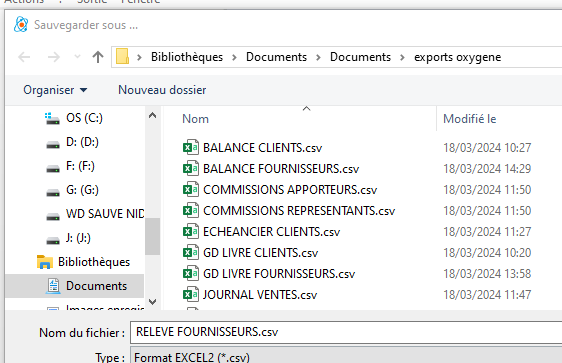Image resolution: width=562 pixels, height=363 pixels.
Task: Click the sidebar scrollbar thumb
Action: pyautogui.click(x=152, y=237)
